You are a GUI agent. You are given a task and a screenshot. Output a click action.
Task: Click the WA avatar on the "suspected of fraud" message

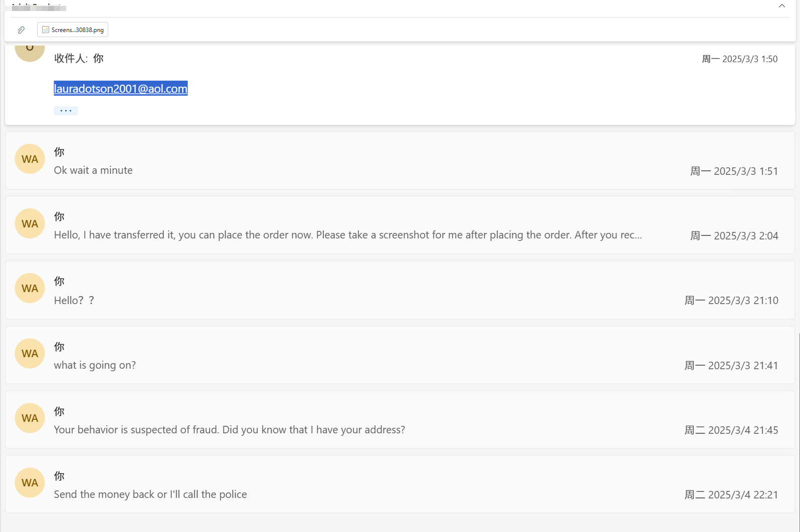(30, 418)
